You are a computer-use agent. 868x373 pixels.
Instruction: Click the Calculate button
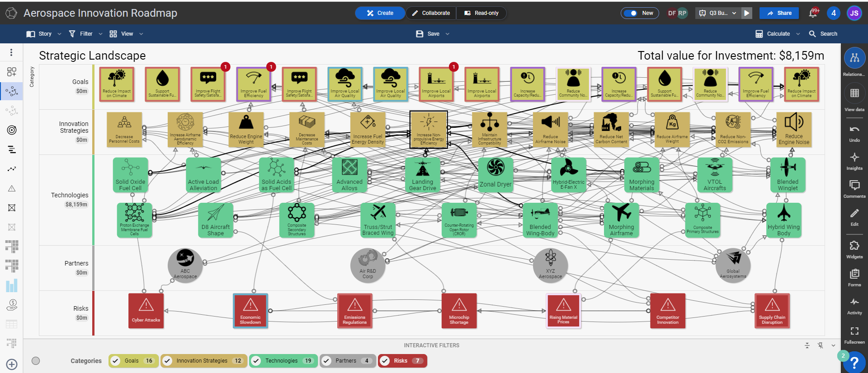pos(773,34)
